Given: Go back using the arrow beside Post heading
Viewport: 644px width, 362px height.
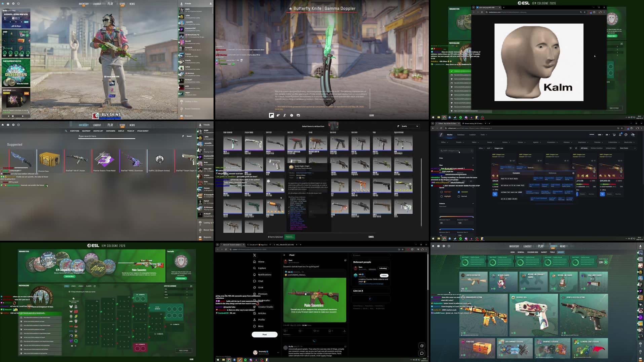Looking at the screenshot, I should click(x=285, y=255).
